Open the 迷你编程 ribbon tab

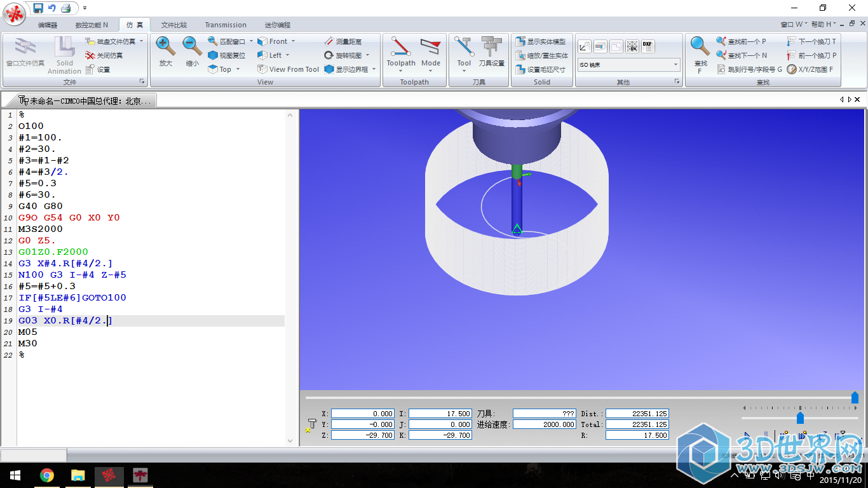pyautogui.click(x=277, y=25)
